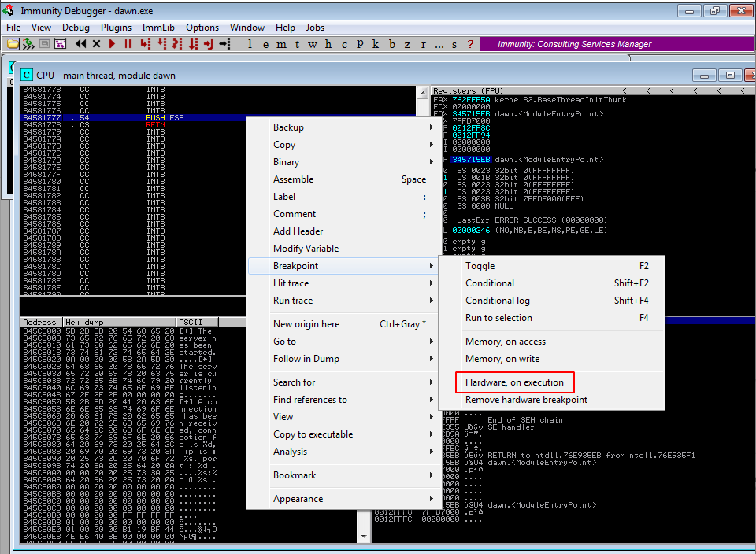Click the Restart program rewind icon

point(80,44)
